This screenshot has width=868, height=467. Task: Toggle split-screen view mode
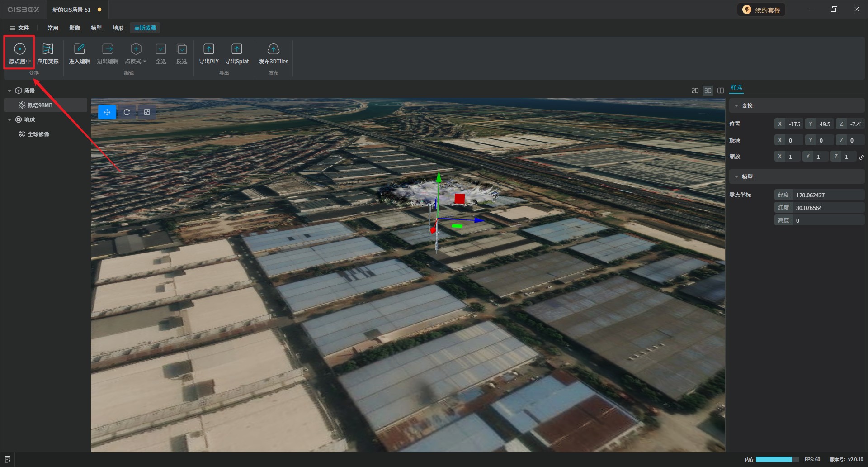click(x=721, y=91)
